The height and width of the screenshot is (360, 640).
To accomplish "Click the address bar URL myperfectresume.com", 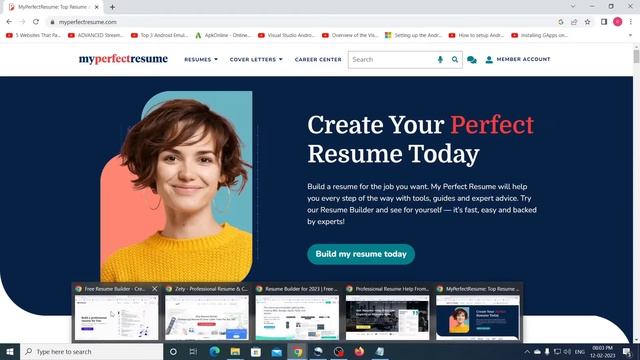I will click(88, 22).
